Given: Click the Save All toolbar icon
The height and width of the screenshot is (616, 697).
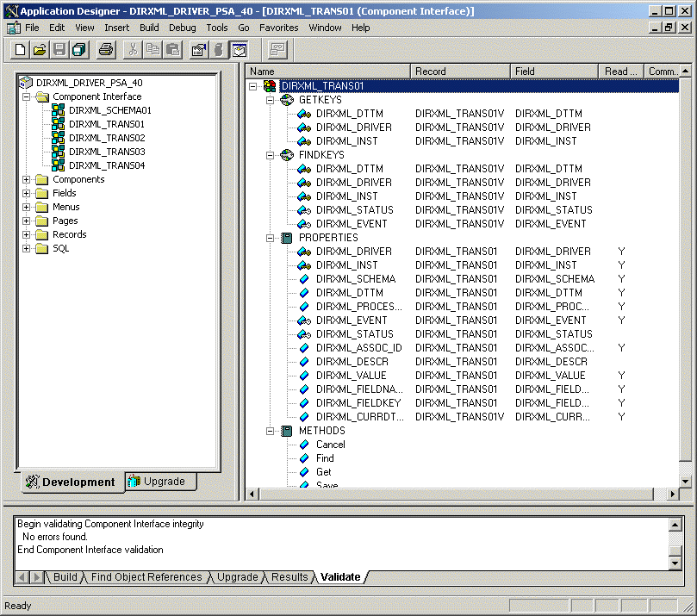Looking at the screenshot, I should 78,49.
